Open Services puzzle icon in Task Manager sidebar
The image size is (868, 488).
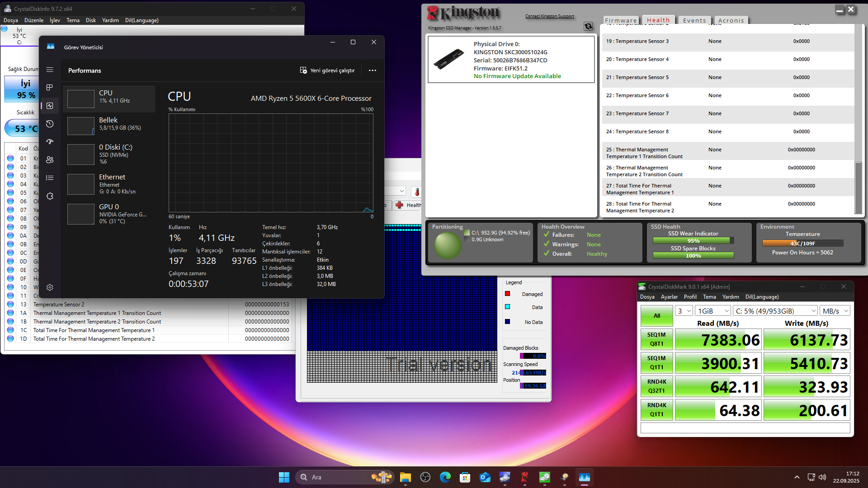click(x=50, y=196)
